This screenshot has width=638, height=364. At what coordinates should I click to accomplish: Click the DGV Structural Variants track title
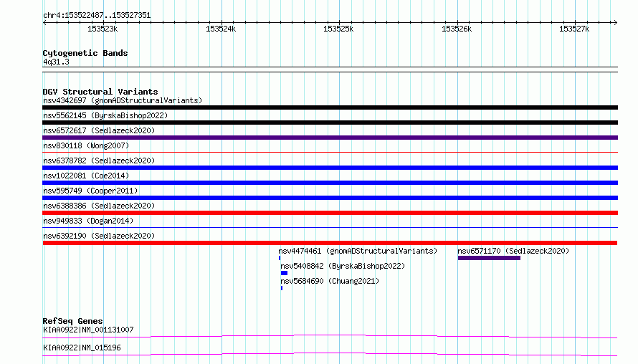(100, 92)
